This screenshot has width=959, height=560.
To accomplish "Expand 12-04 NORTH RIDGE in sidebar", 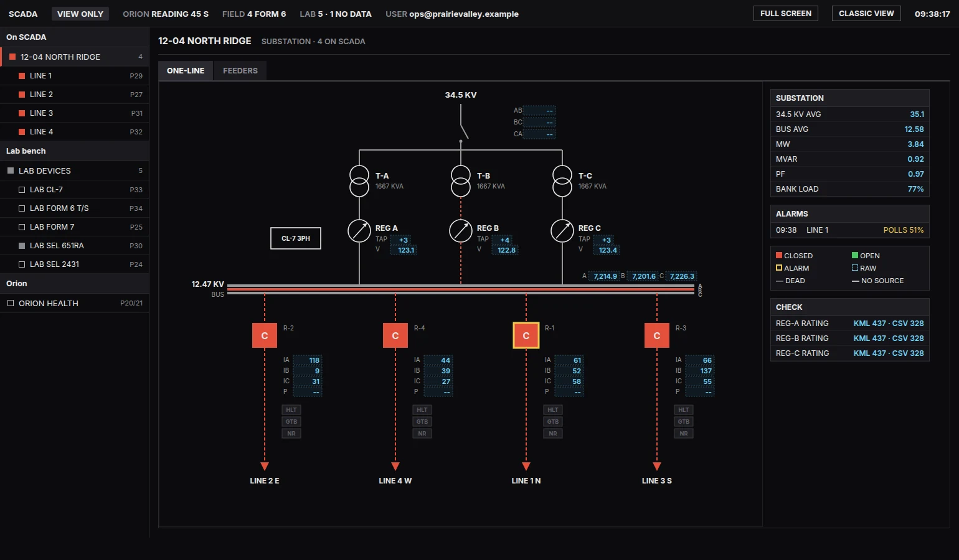I will tap(75, 57).
